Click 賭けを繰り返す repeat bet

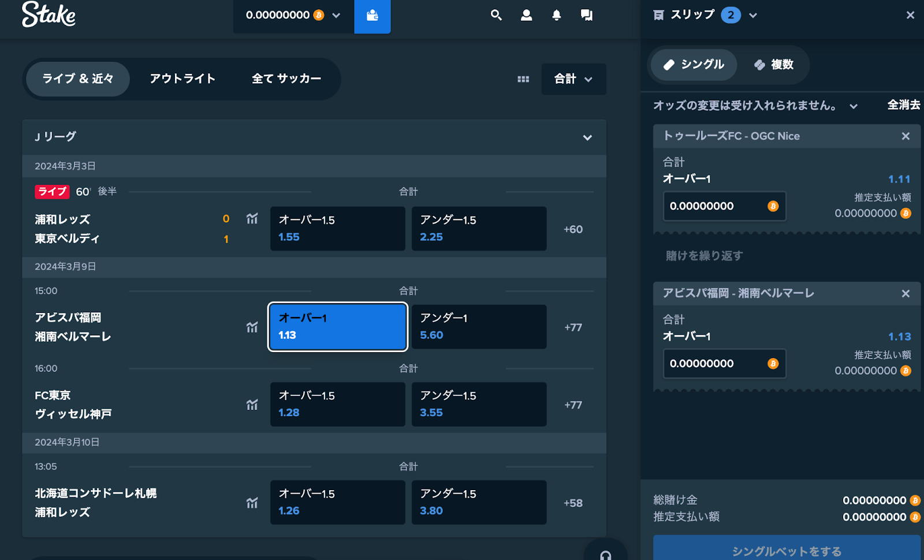pos(704,256)
